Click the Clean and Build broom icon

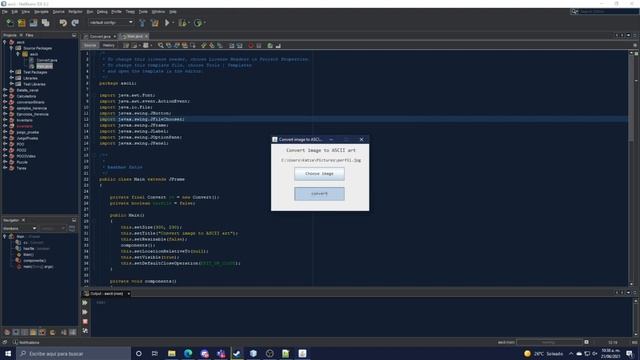(155, 23)
